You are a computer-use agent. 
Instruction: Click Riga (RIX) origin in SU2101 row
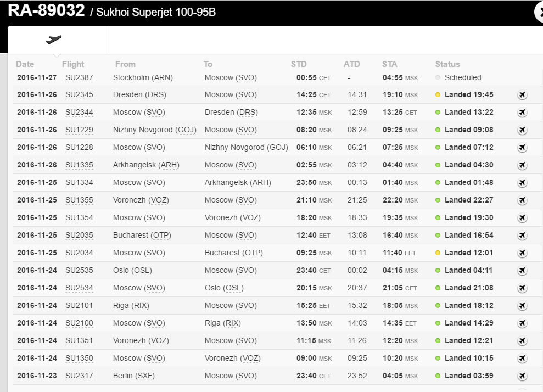131,306
